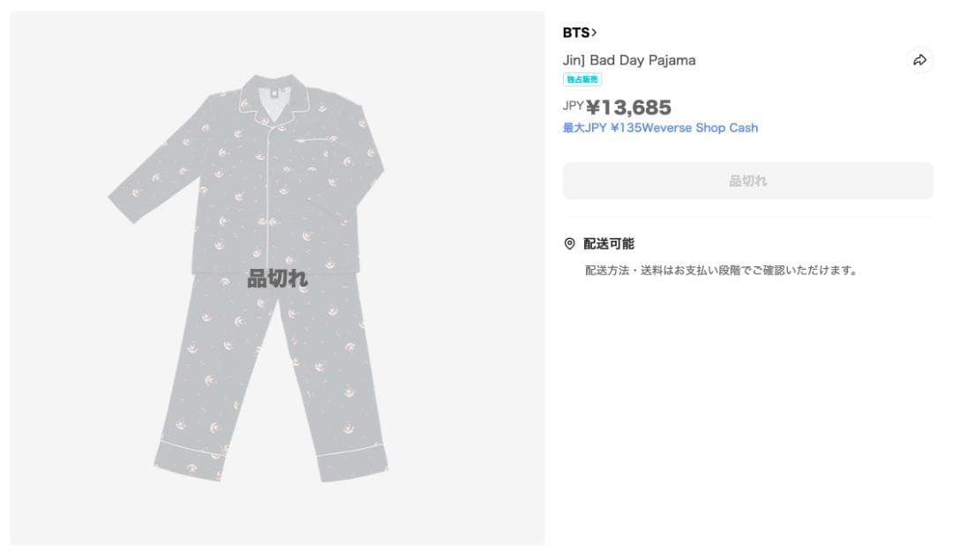Click the location pin delivery icon
953x560 pixels.
(x=569, y=243)
